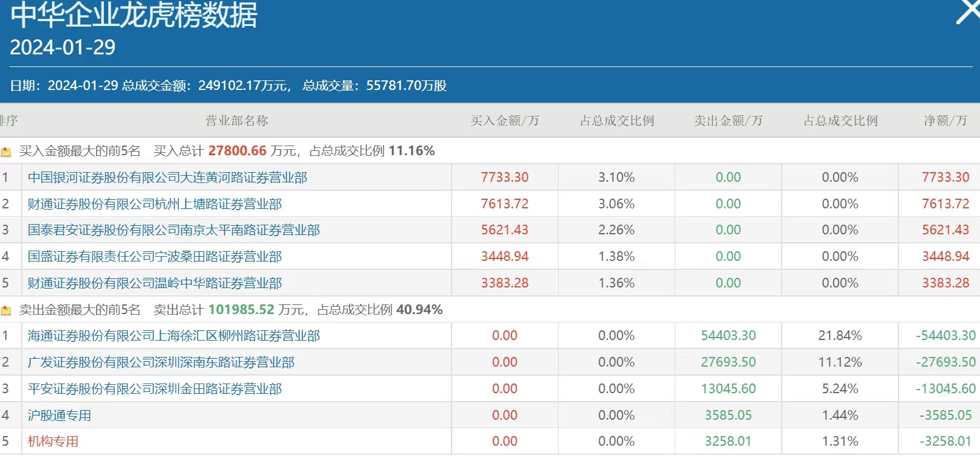This screenshot has height=459, width=980.
Task: Click the 沪股通专用 link
Action: pyautogui.click(x=59, y=416)
